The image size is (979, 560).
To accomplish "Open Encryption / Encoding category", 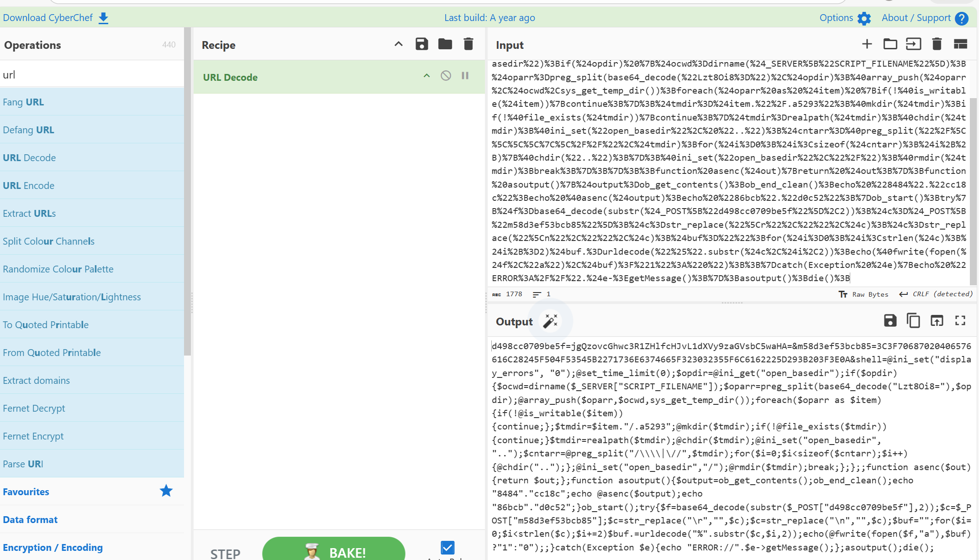I will pyautogui.click(x=53, y=547).
